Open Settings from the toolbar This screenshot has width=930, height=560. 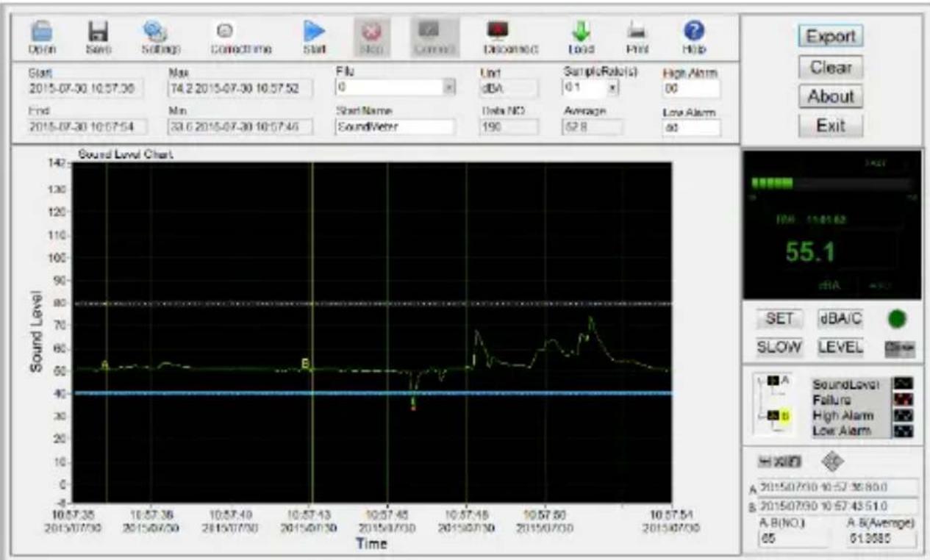coord(155,32)
